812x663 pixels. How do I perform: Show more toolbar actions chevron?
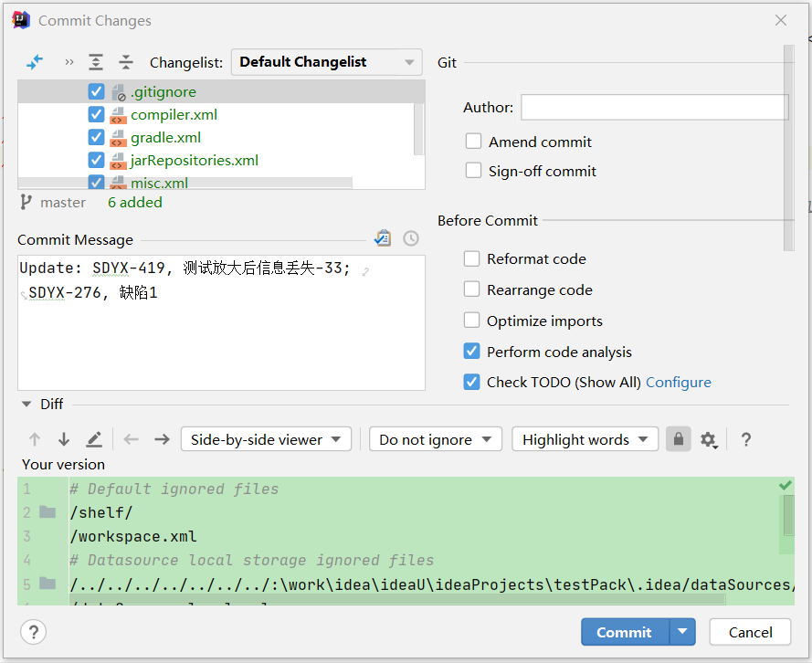pyautogui.click(x=69, y=63)
